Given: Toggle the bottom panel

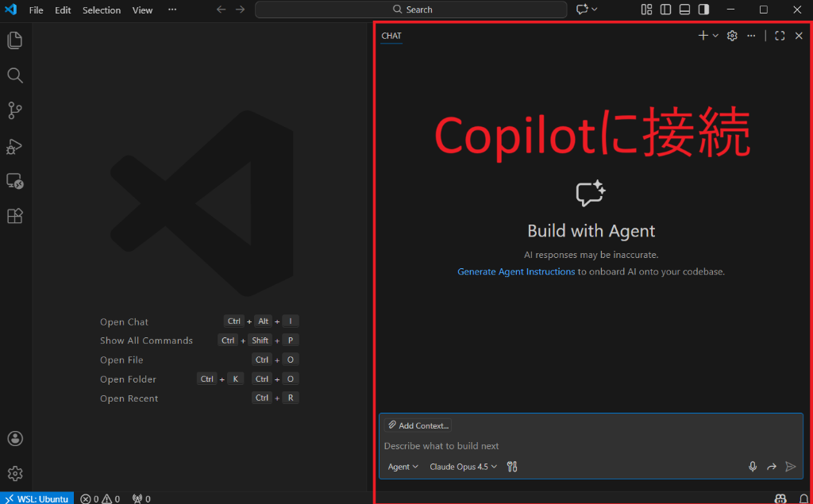Looking at the screenshot, I should (684, 10).
